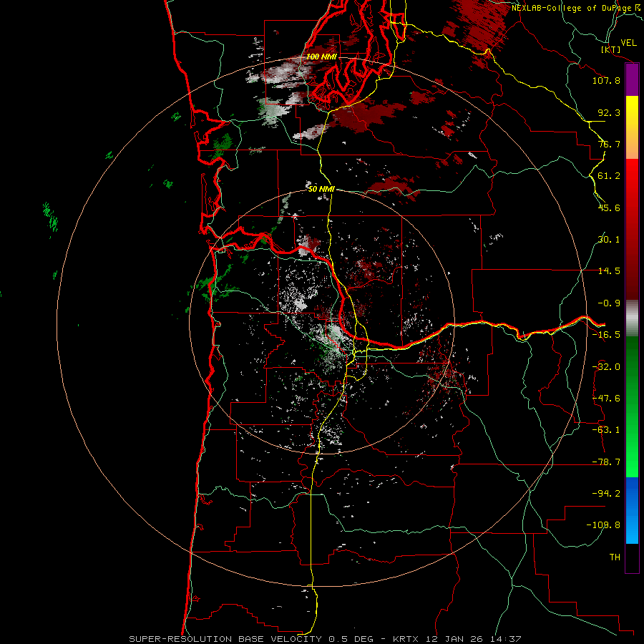
Task: Select the -32.0 velocity scale value
Action: 606,367
